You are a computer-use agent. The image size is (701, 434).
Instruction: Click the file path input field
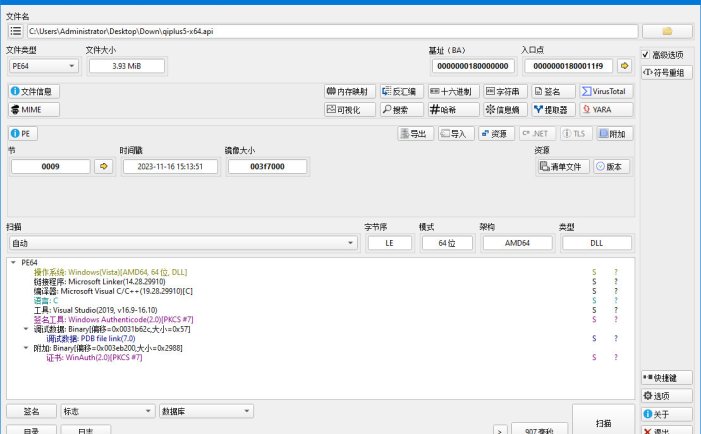pyautogui.click(x=332, y=31)
